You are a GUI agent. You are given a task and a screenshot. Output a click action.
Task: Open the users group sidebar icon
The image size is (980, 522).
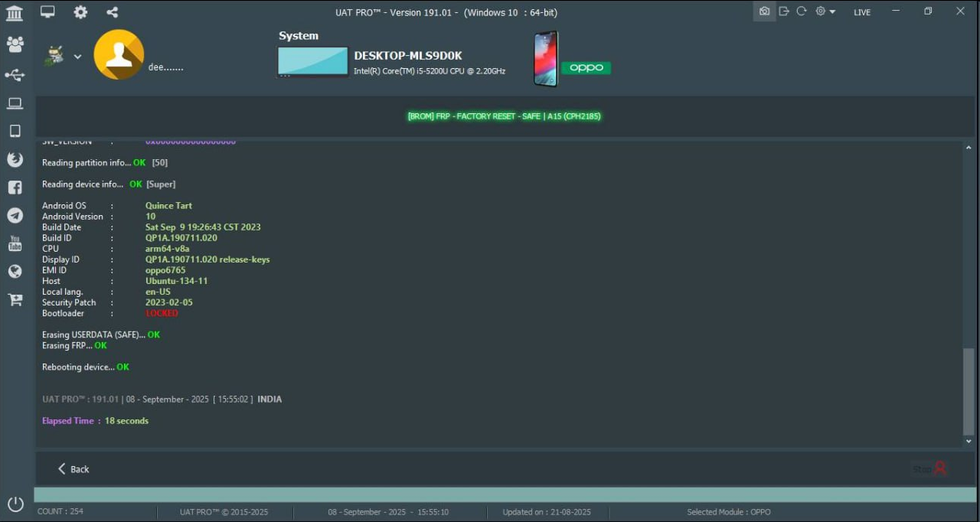pyautogui.click(x=15, y=44)
